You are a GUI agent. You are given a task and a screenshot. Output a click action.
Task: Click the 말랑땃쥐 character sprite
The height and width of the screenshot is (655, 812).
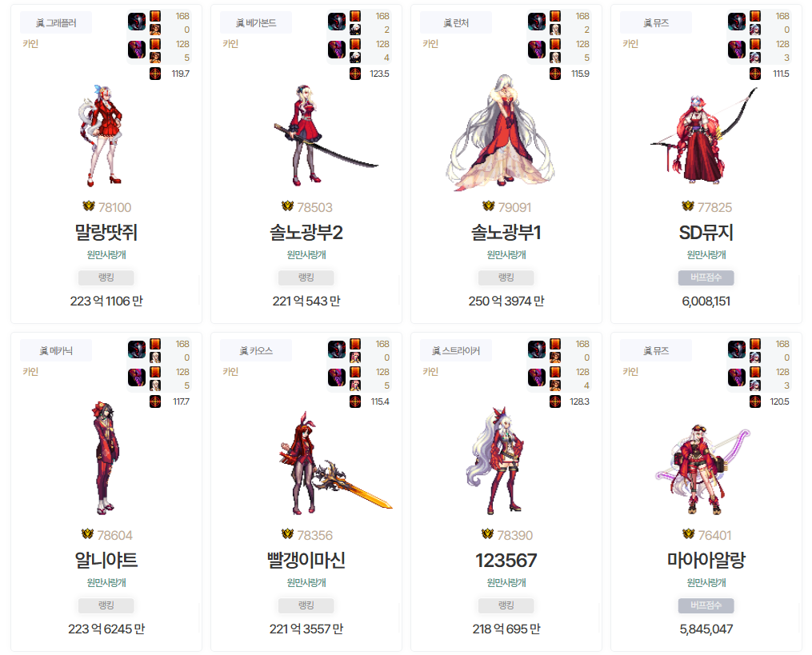point(101,136)
